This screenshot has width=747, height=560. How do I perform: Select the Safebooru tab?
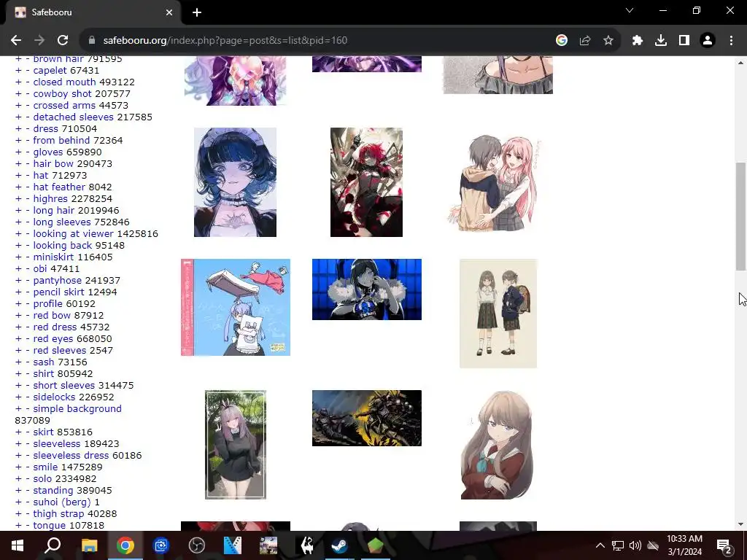click(93, 12)
